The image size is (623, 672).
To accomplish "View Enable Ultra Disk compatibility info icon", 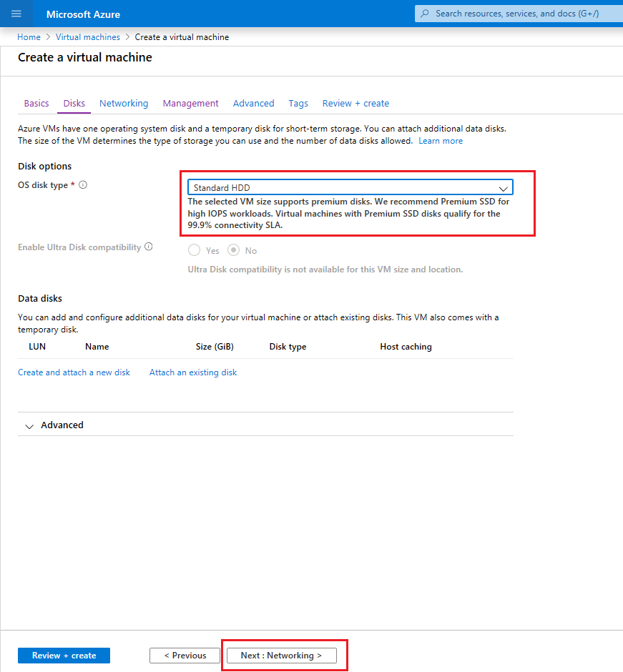I will (149, 246).
